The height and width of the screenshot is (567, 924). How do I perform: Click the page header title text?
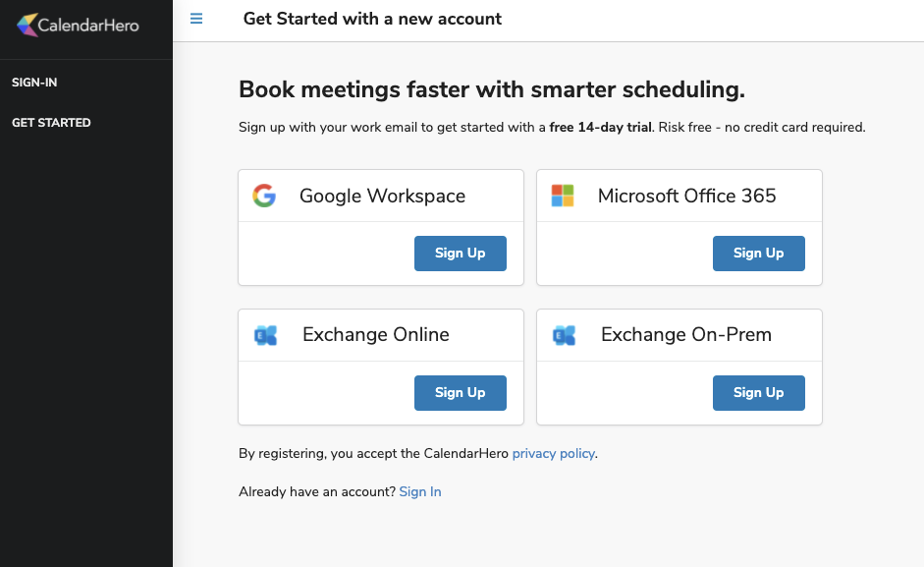372,19
